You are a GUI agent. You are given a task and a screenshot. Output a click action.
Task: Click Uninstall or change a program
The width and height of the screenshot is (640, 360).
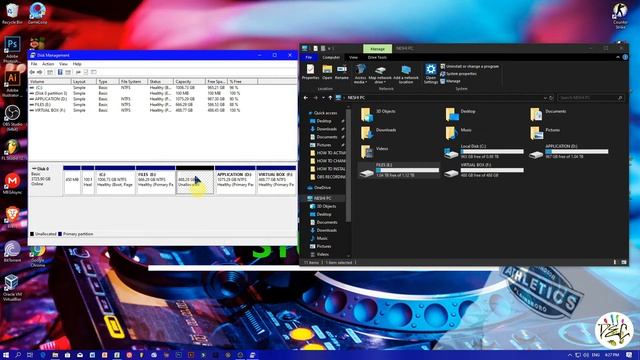tap(469, 67)
